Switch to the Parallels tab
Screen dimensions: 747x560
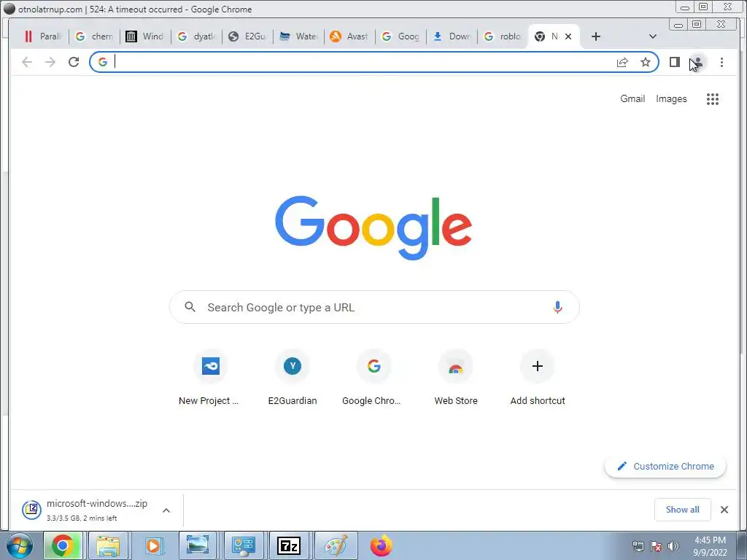43,36
